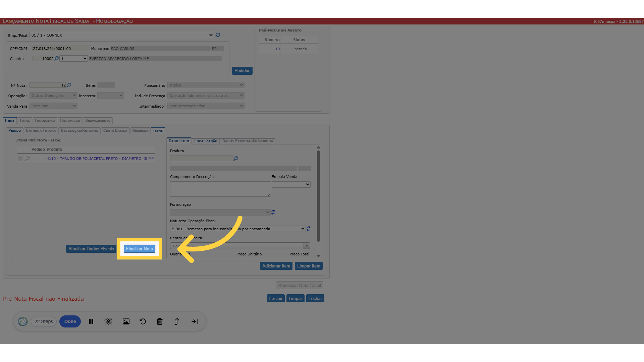Open the Funcionário dropdown
The height and width of the screenshot is (362, 644).
[x=206, y=85]
